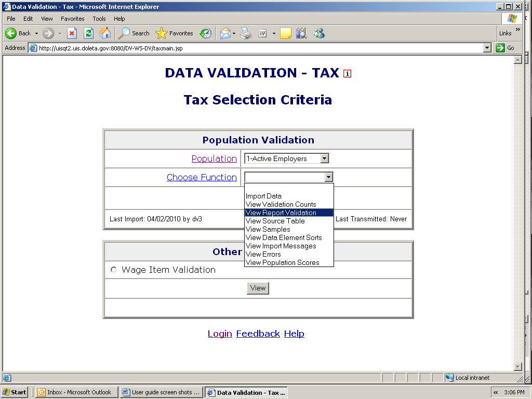Screen dimensions: 532x399
Task: Click the page scrollbar down arrow
Action: pyautogui.click(x=518, y=366)
